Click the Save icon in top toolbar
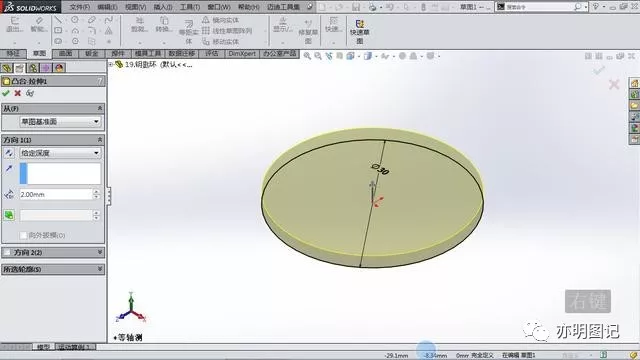The image size is (640, 360). pyautogui.click(x=356, y=7)
